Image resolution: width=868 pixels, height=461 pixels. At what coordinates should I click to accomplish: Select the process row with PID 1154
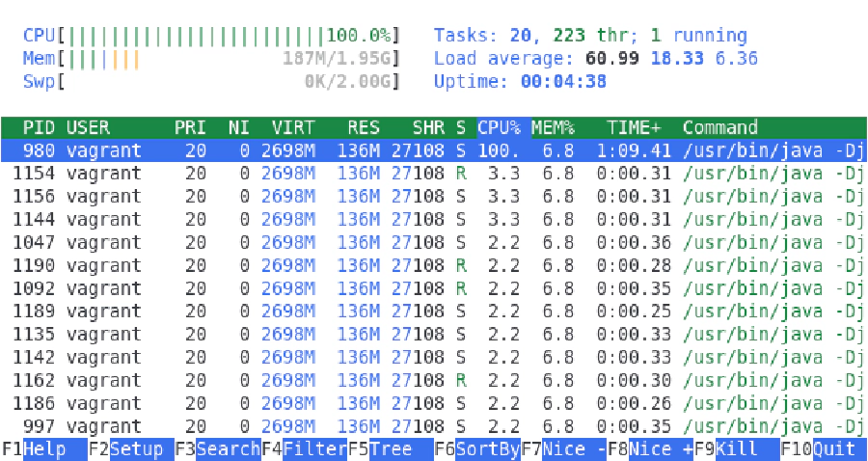(434, 174)
